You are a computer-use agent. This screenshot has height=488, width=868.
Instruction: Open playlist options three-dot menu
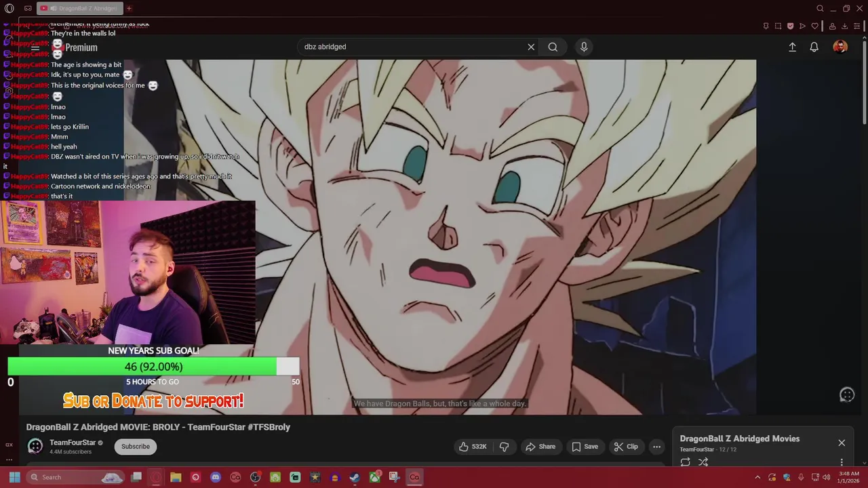coord(842,462)
